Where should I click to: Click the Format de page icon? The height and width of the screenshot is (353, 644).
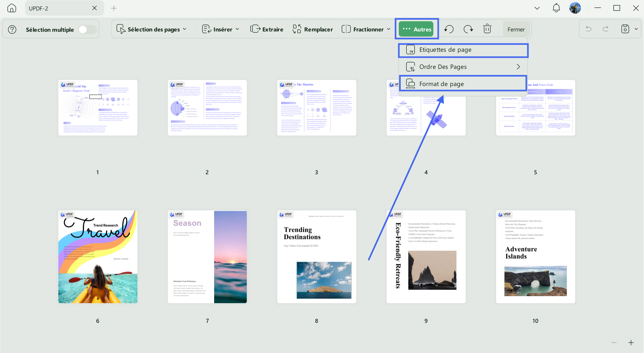(411, 84)
